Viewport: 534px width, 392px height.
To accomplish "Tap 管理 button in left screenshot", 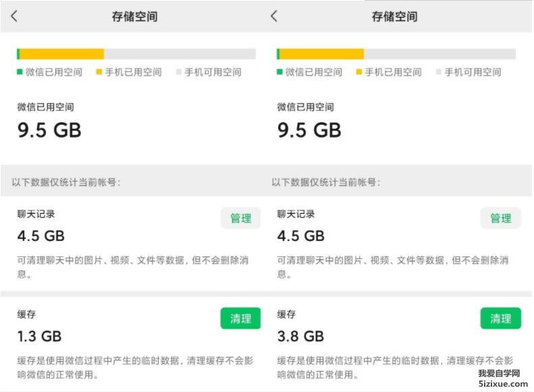I will coord(240,218).
